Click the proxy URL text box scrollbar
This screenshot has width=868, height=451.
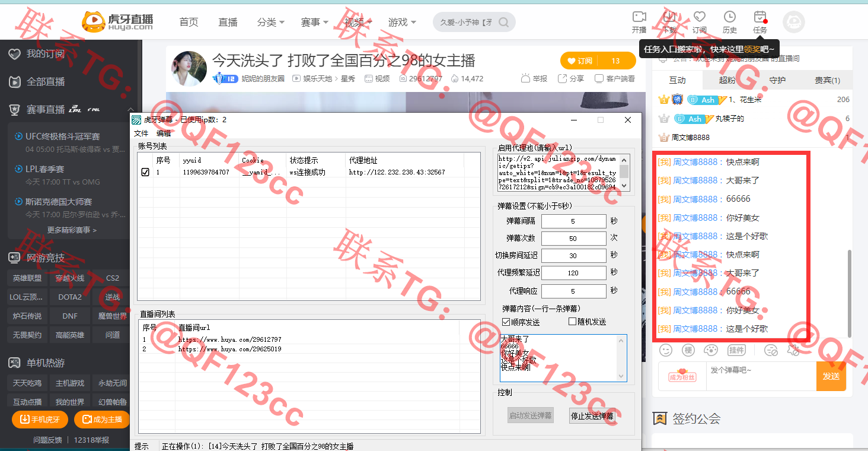coord(624,172)
